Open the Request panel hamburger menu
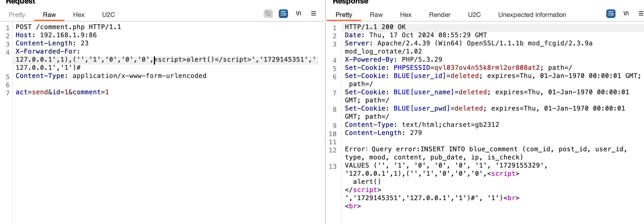644x224 pixels. point(314,13)
